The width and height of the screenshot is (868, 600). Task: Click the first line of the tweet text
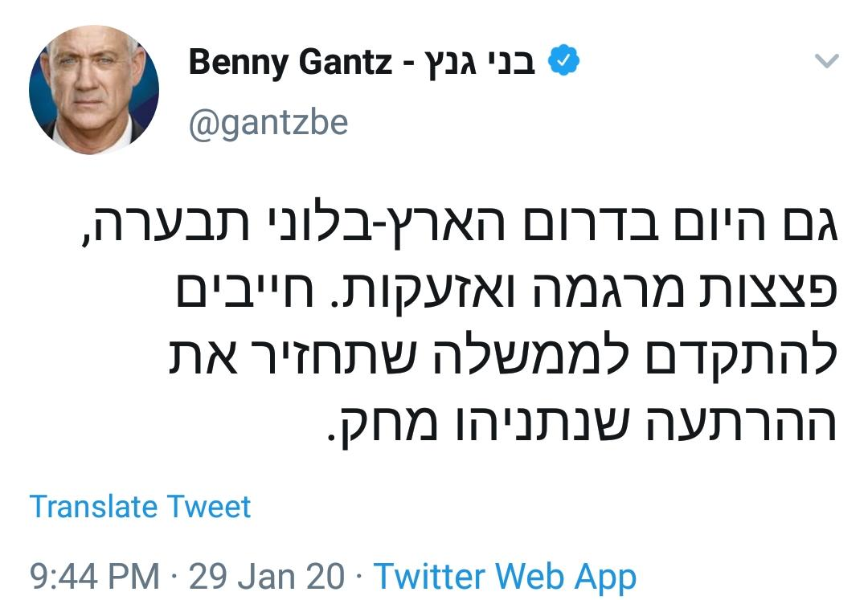452,229
